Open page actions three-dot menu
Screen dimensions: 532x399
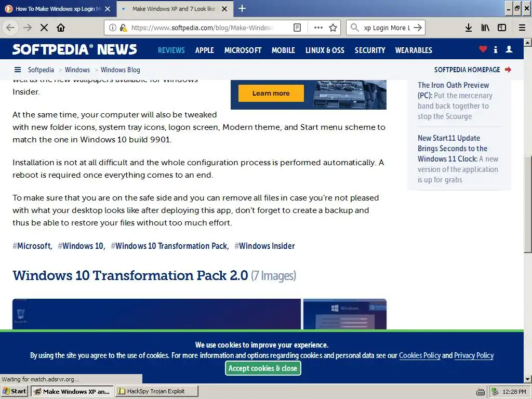click(318, 28)
